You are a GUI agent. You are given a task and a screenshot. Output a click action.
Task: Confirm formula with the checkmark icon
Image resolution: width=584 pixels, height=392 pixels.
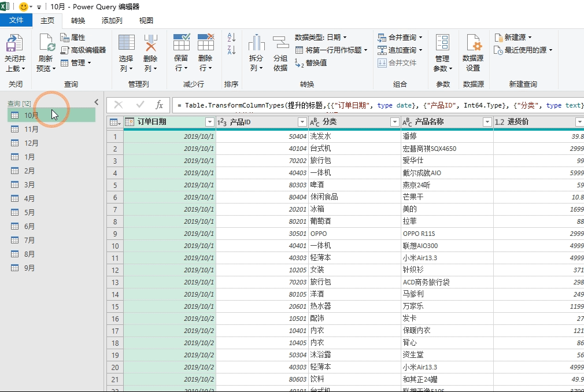[x=140, y=105]
